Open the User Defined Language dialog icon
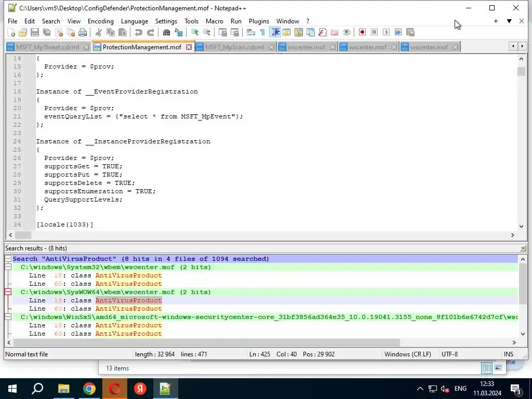Viewport: 532px width, 399px height. (x=287, y=32)
